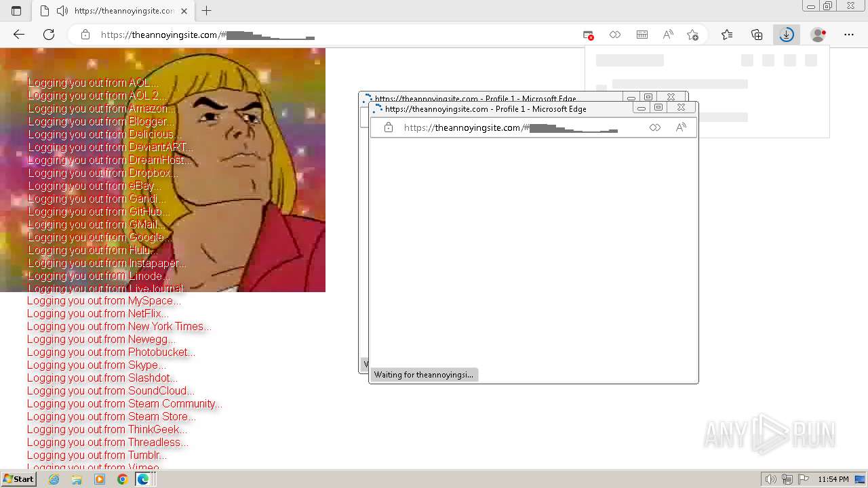
Task: Click double-diamond icon in front popup window
Action: point(654,127)
